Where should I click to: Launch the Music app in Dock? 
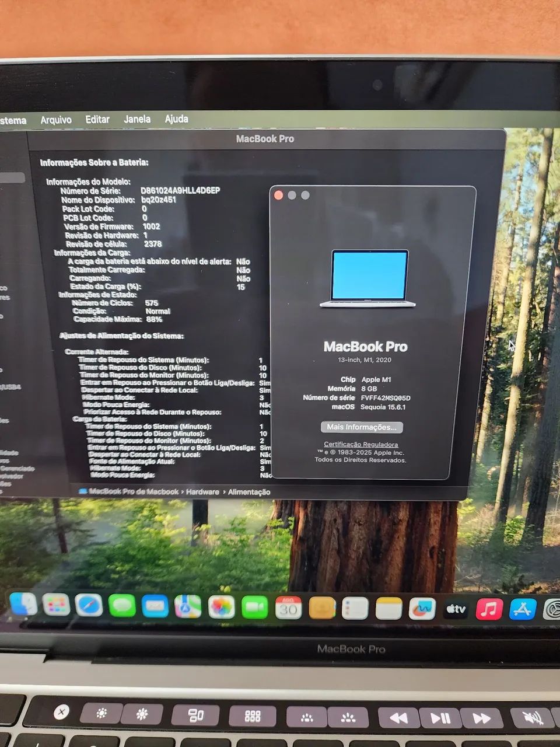point(489,609)
